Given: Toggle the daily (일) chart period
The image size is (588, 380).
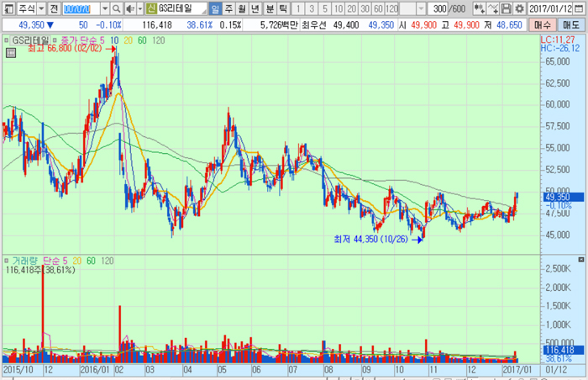Looking at the screenshot, I should point(216,8).
